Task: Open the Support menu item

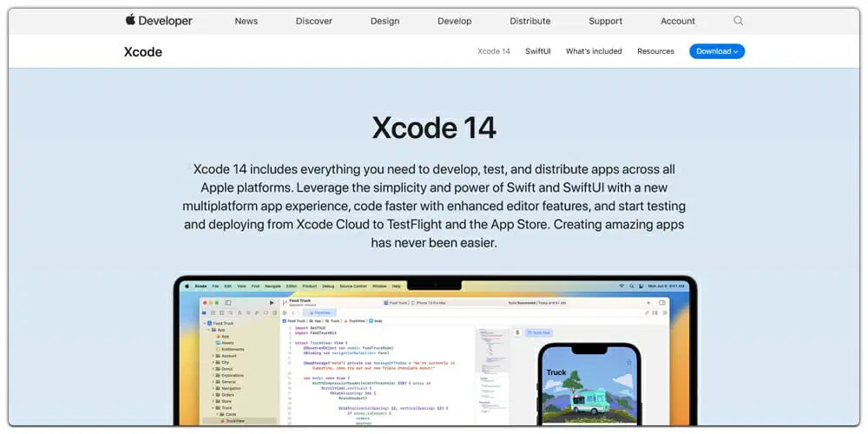Action: pos(605,21)
